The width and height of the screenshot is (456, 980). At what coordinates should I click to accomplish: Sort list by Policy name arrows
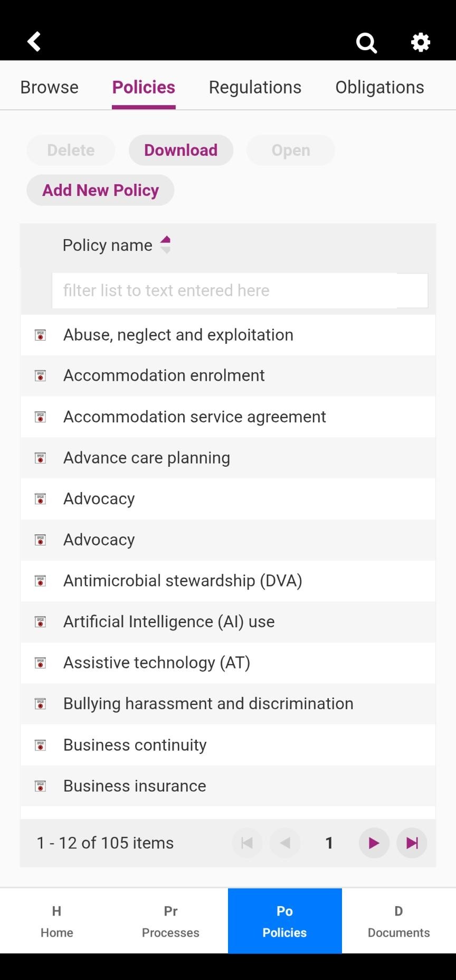166,244
